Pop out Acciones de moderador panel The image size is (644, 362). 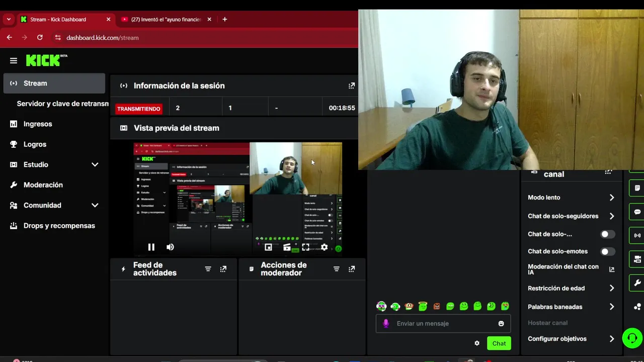point(352,269)
